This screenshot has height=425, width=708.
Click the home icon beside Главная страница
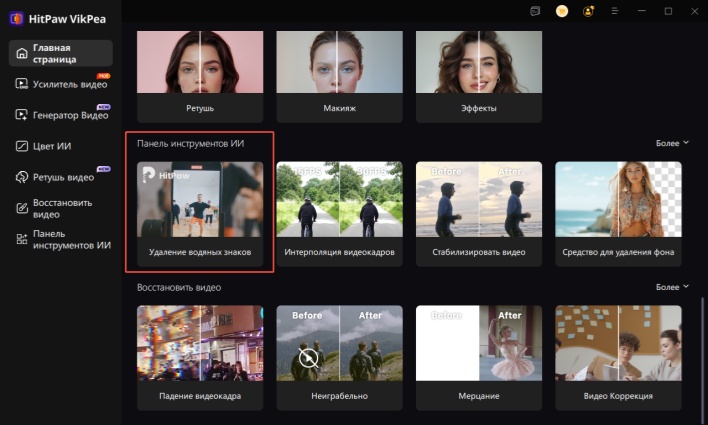click(22, 53)
